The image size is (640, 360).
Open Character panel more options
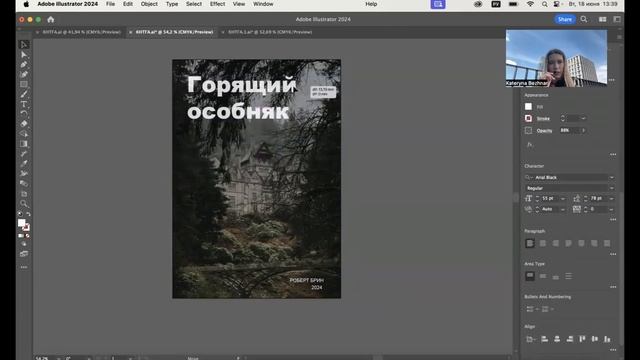pyautogui.click(x=613, y=220)
